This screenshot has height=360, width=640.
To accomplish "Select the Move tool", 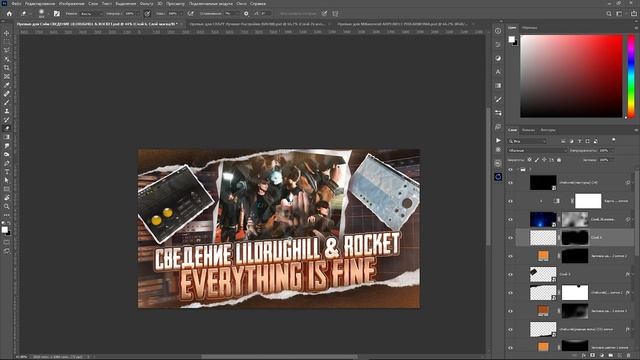I will (x=7, y=33).
